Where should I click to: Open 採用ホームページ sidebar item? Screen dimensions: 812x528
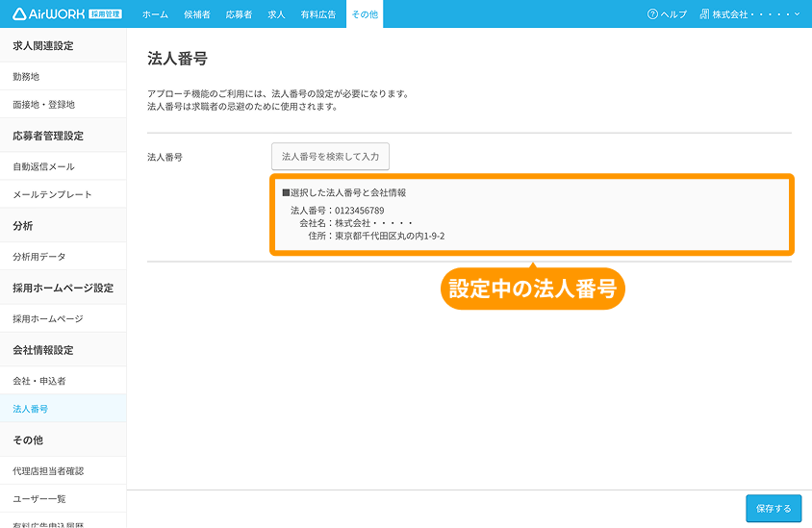click(x=63, y=319)
